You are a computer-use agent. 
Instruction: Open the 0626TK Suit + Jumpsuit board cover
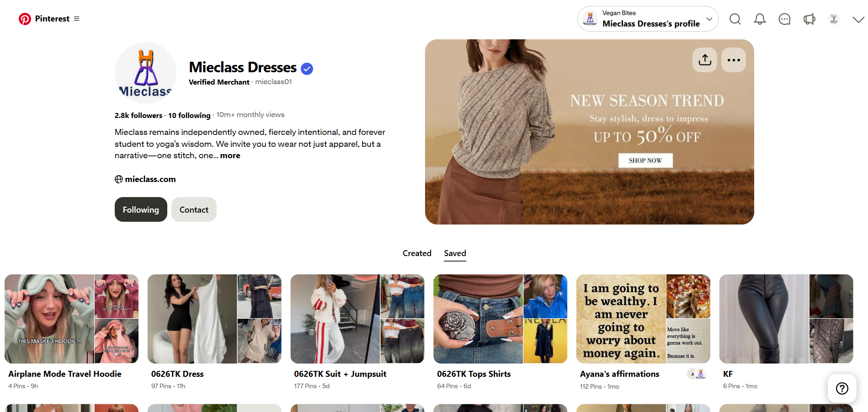pos(357,319)
